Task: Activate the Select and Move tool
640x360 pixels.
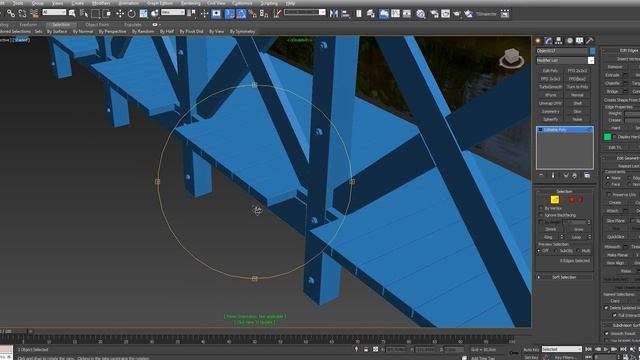Action: [120, 13]
